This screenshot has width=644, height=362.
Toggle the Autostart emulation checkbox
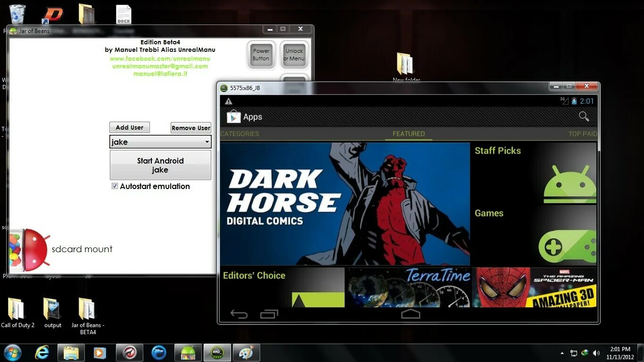pos(115,186)
